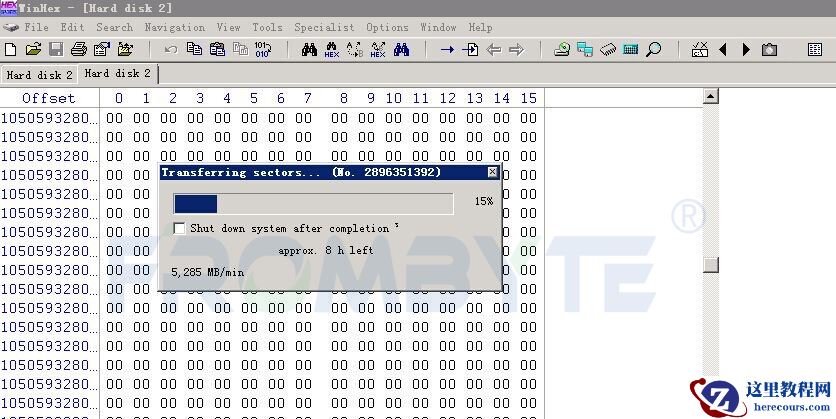Click the transfer progress bar at 15%
This screenshot has width=836, height=419.
[314, 204]
